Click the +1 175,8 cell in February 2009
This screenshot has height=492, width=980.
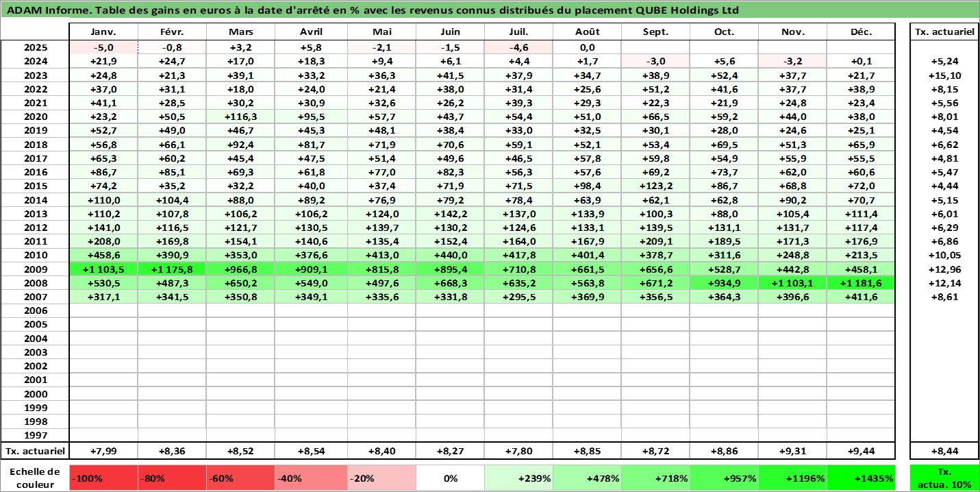(x=173, y=269)
